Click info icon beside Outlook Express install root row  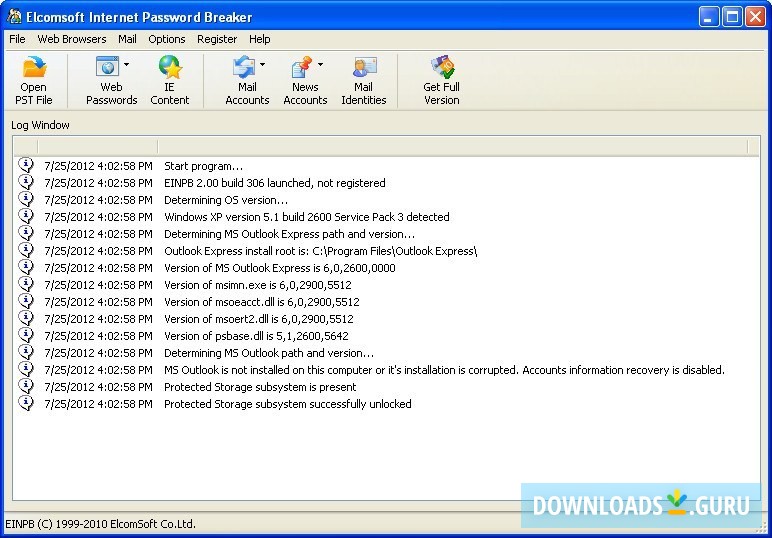click(x=26, y=250)
